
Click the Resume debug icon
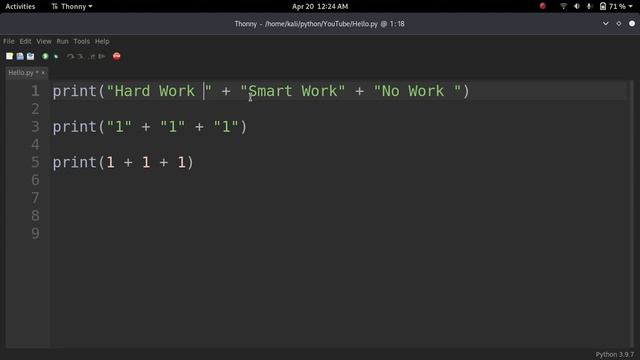point(102,56)
